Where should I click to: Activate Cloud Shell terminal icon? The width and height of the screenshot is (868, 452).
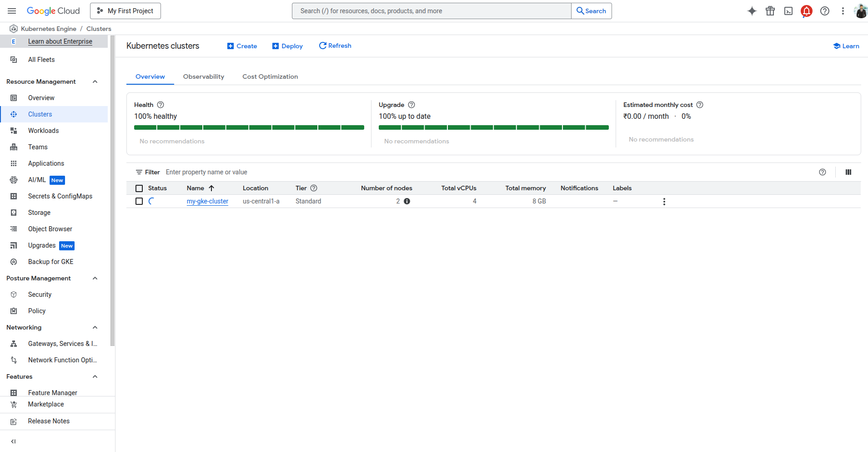tap(788, 11)
